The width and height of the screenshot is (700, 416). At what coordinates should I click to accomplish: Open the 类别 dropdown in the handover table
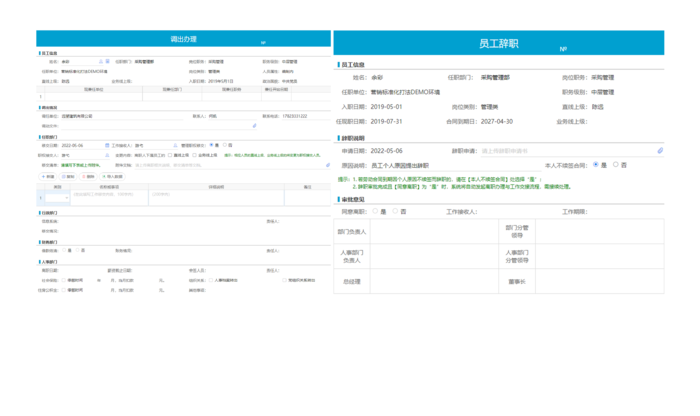click(x=55, y=198)
